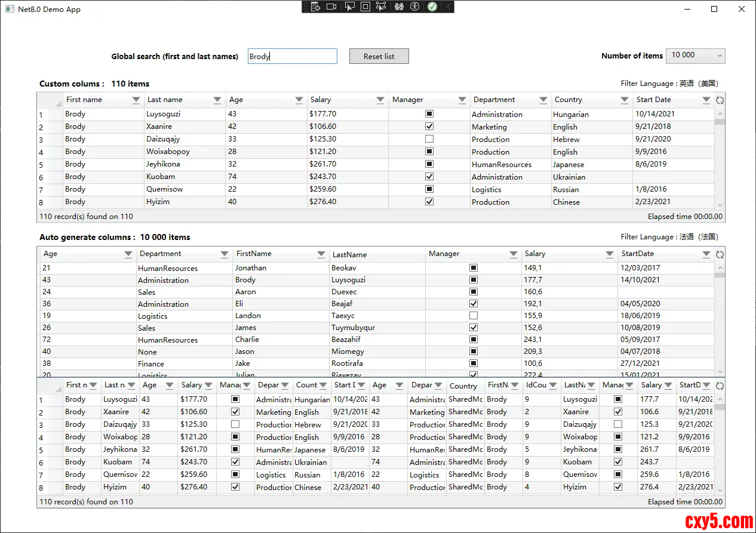Open Country column filter in Custom columns grid
The image size is (756, 533).
pyautogui.click(x=625, y=100)
